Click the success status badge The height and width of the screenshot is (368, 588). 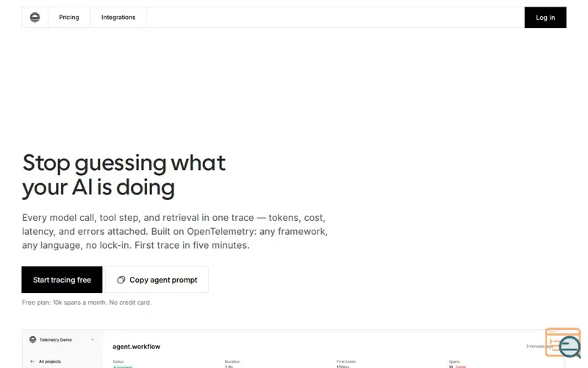(122, 367)
